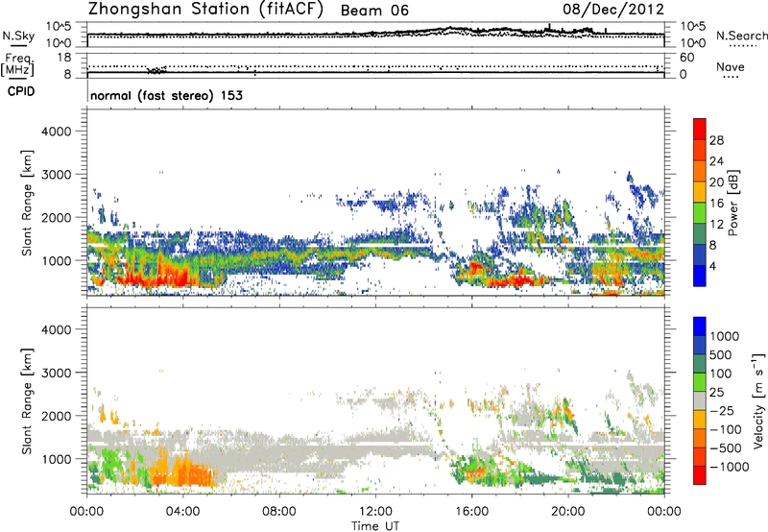Click the 'Power [dB]' colorbar label

(732, 203)
